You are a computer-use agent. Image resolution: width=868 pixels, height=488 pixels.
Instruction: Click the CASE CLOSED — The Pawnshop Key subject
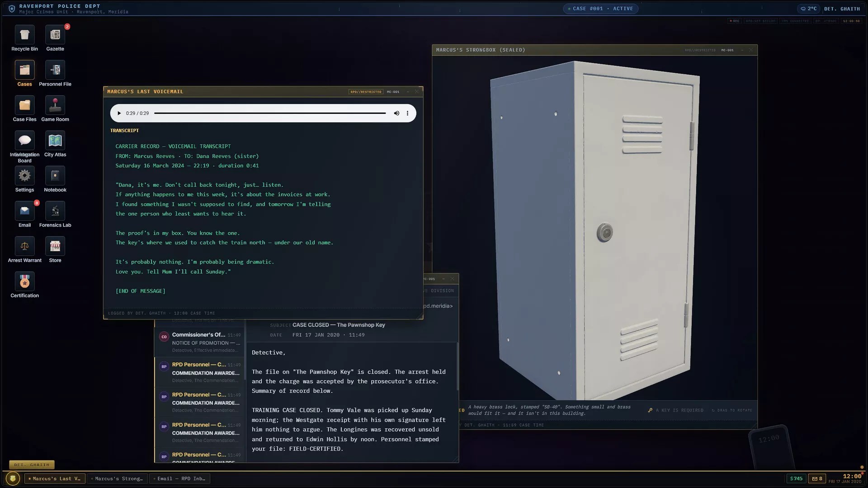pos(339,325)
